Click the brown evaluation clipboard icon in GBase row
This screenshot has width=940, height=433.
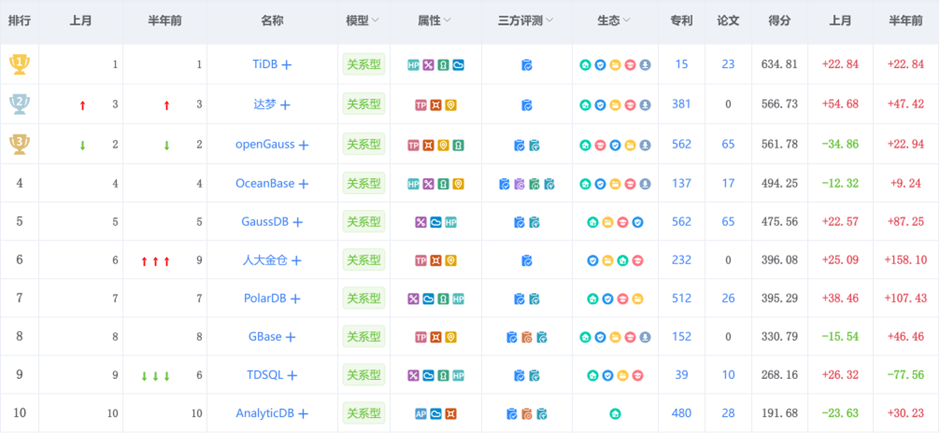point(526,337)
